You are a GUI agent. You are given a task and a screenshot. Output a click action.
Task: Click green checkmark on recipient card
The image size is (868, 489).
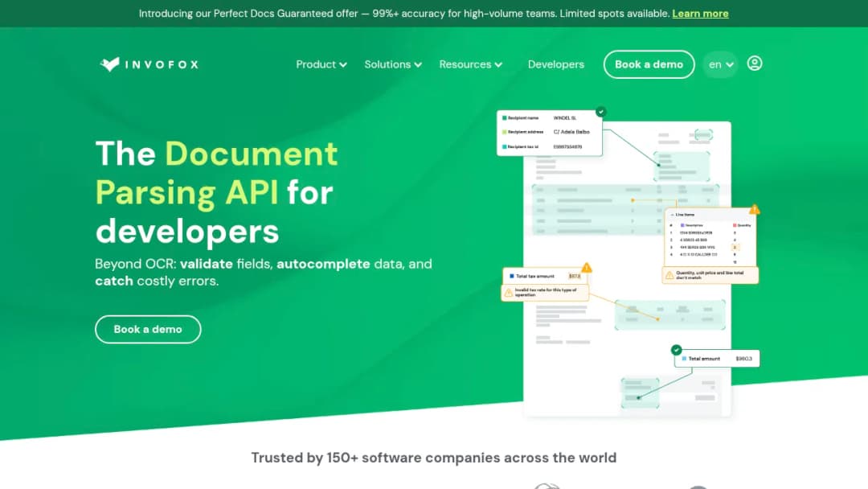point(600,111)
